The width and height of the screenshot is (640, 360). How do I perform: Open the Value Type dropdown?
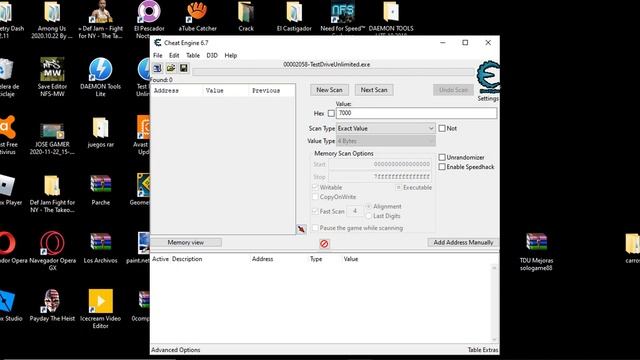[386, 141]
